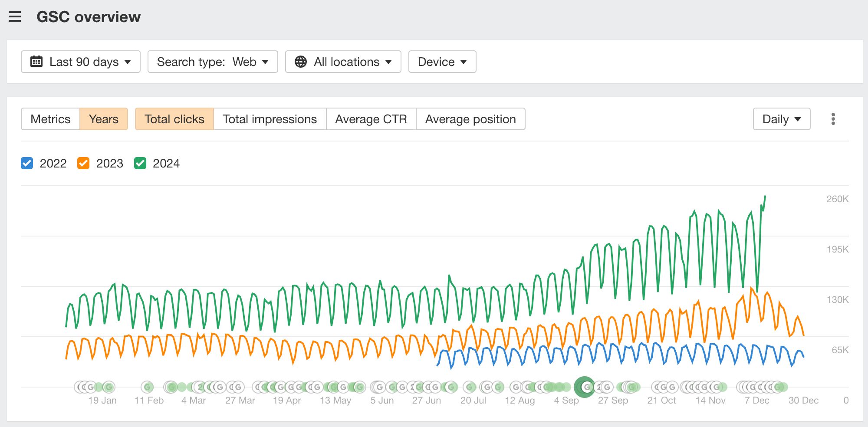
Task: Click the Google marker above 11 Feb
Action: click(148, 387)
